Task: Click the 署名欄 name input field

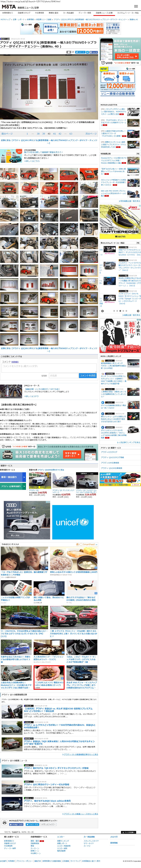Action: [x=63, y=375]
